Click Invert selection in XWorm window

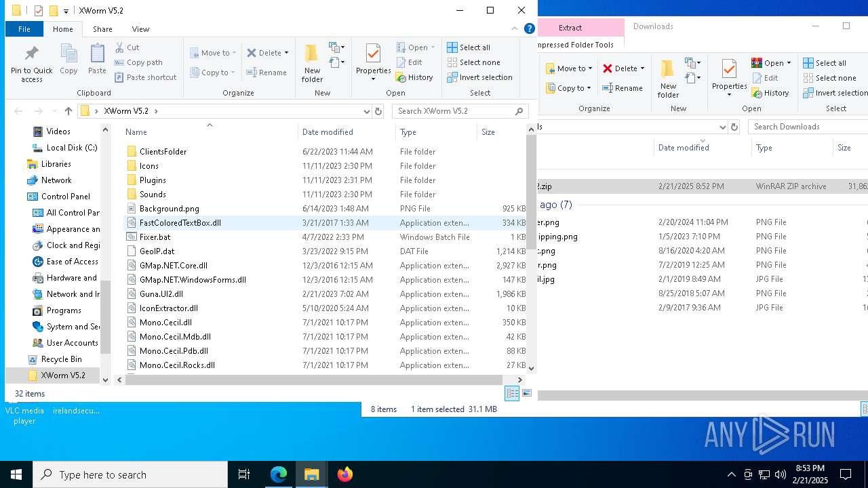coord(479,77)
